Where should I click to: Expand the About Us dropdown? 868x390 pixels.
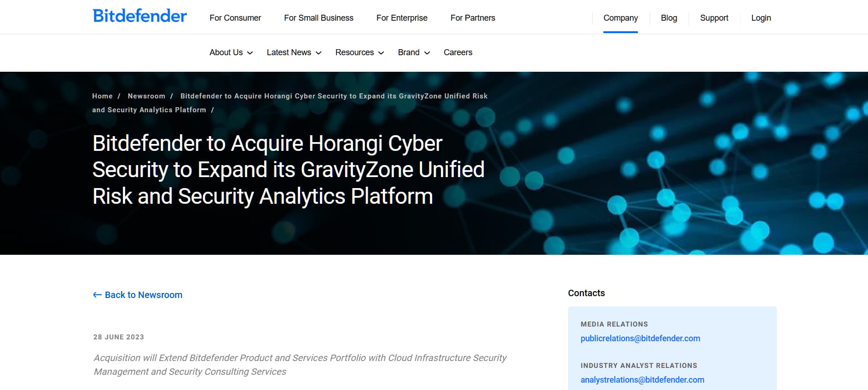click(231, 52)
